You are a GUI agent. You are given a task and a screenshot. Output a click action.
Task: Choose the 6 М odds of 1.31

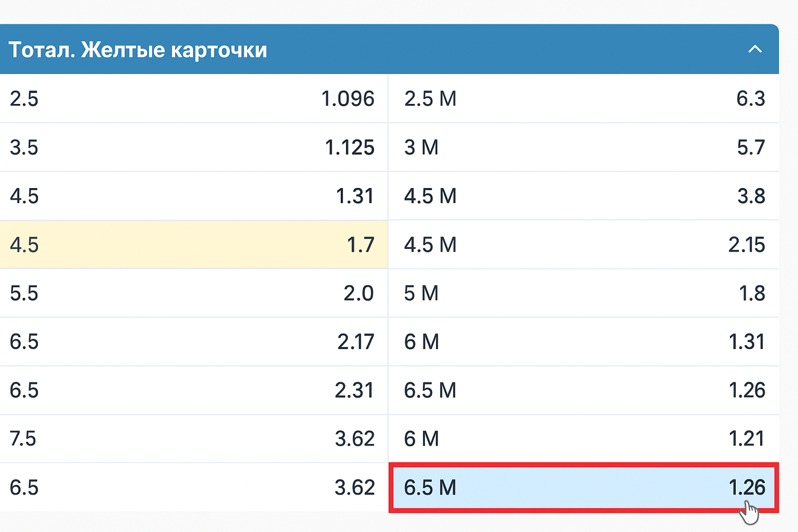[x=582, y=342]
